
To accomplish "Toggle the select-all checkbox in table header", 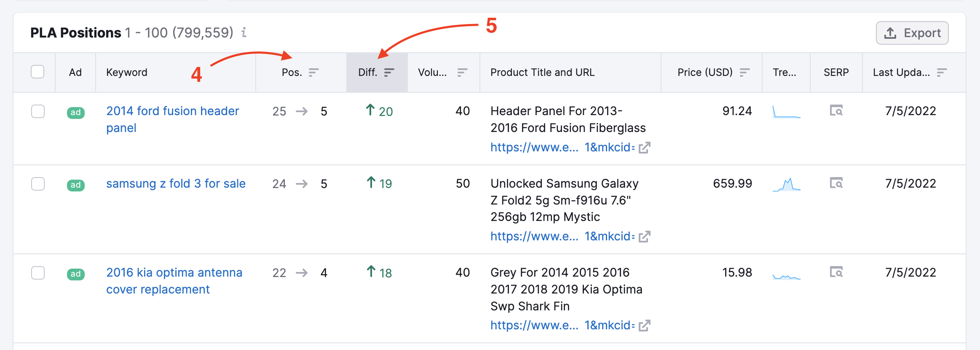I will click(37, 72).
